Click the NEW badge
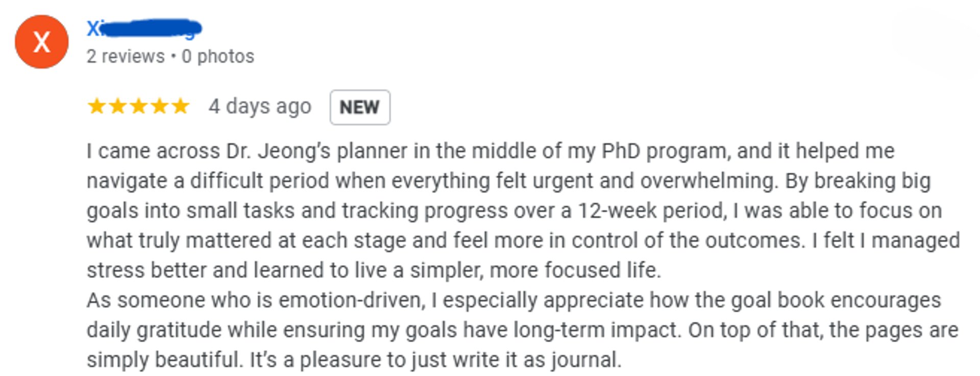The image size is (980, 376). coord(360,107)
